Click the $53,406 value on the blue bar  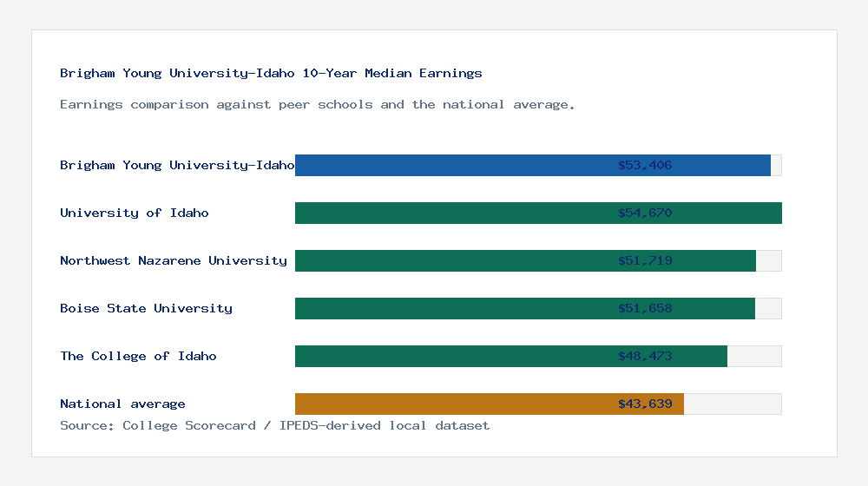click(x=645, y=165)
